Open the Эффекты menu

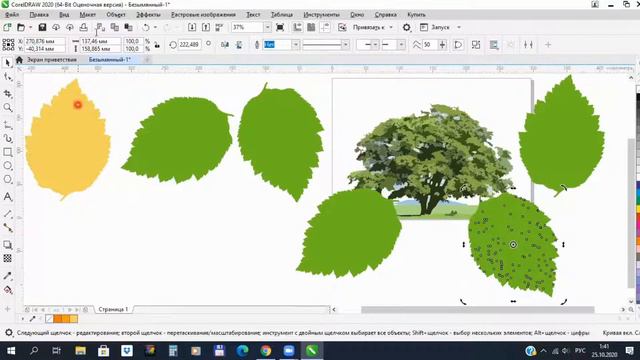tap(148, 15)
